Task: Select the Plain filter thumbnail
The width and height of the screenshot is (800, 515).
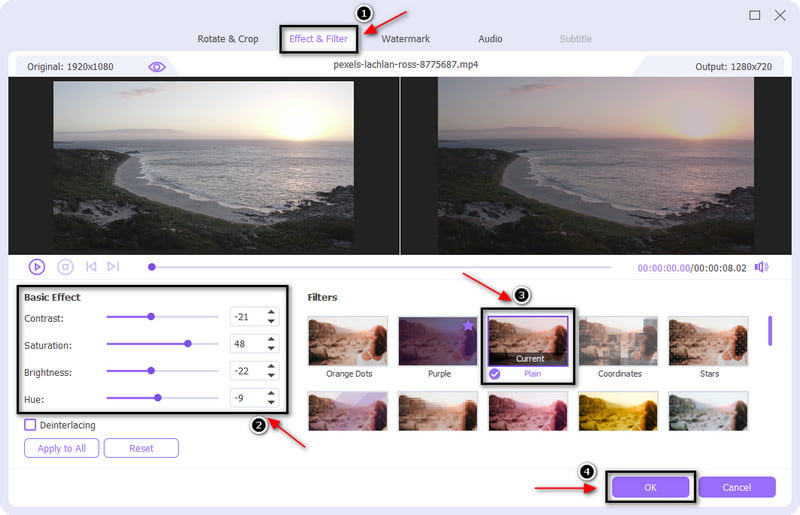Action: [x=528, y=341]
